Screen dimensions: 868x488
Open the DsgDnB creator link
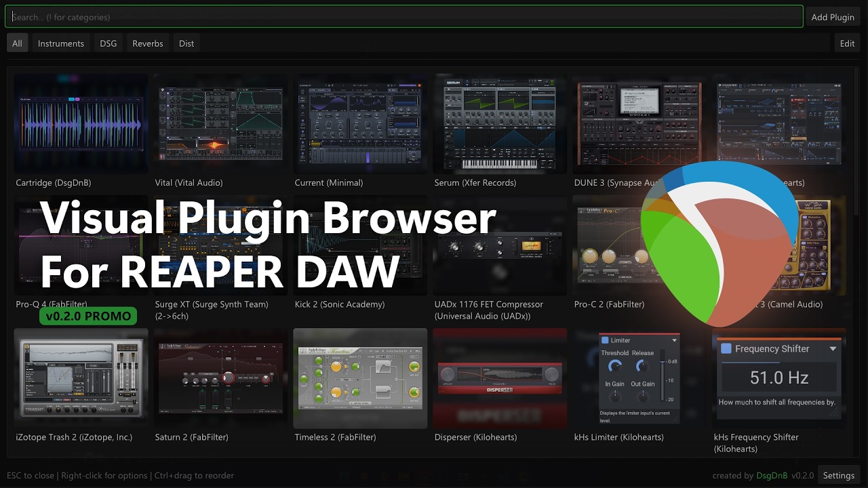(x=772, y=475)
